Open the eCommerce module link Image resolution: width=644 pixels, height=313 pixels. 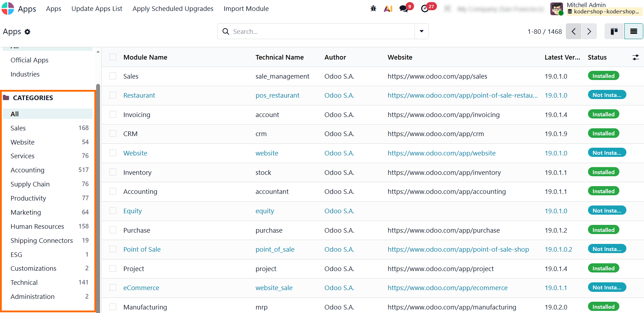141,288
